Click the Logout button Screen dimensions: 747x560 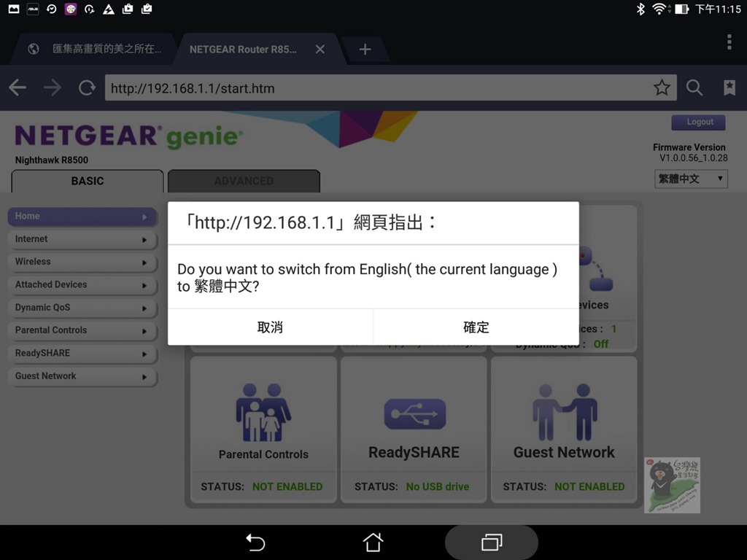(698, 122)
